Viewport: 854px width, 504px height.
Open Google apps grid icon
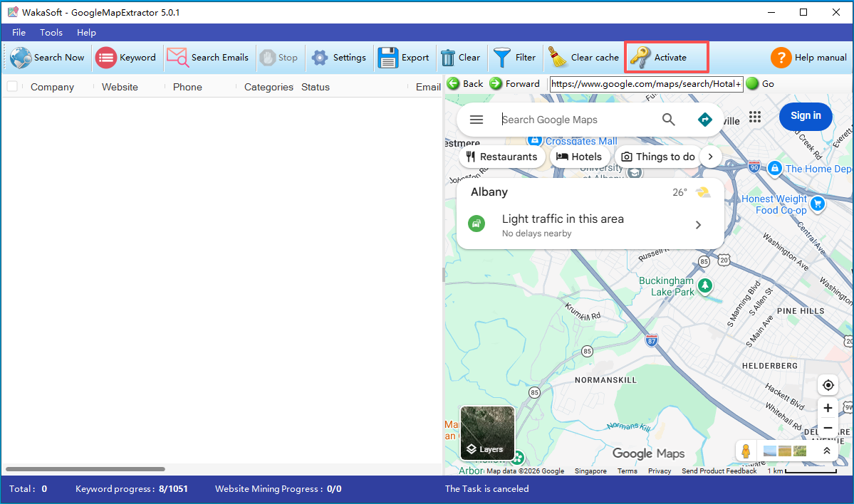point(755,117)
